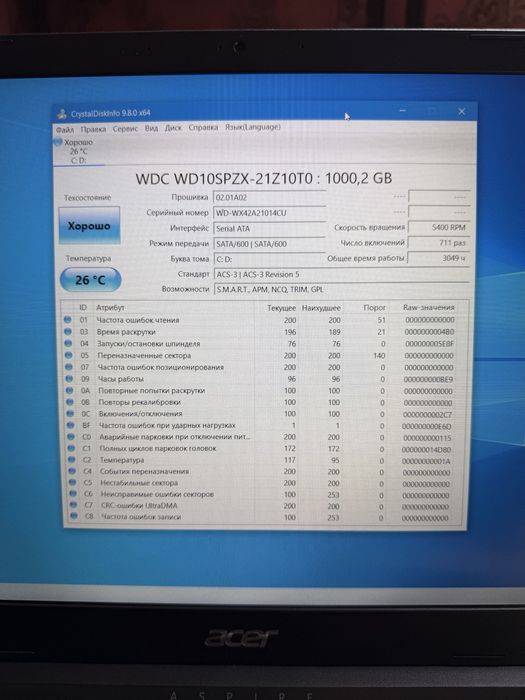
Task: Click the Хорошо health status button
Action: click(89, 225)
